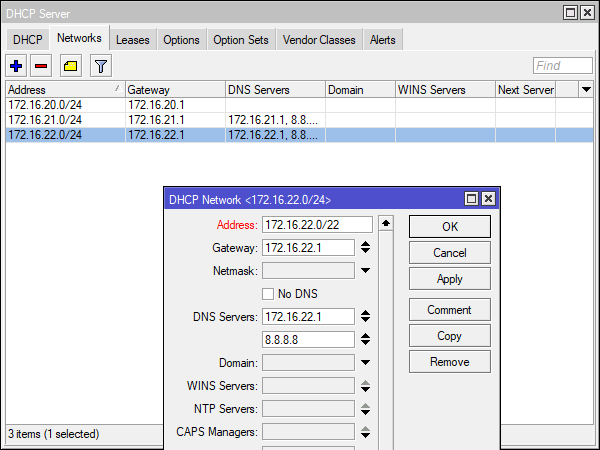Viewport: 600px width, 450px height.
Task: Switch to the DHCP tab
Action: pyautogui.click(x=28, y=40)
